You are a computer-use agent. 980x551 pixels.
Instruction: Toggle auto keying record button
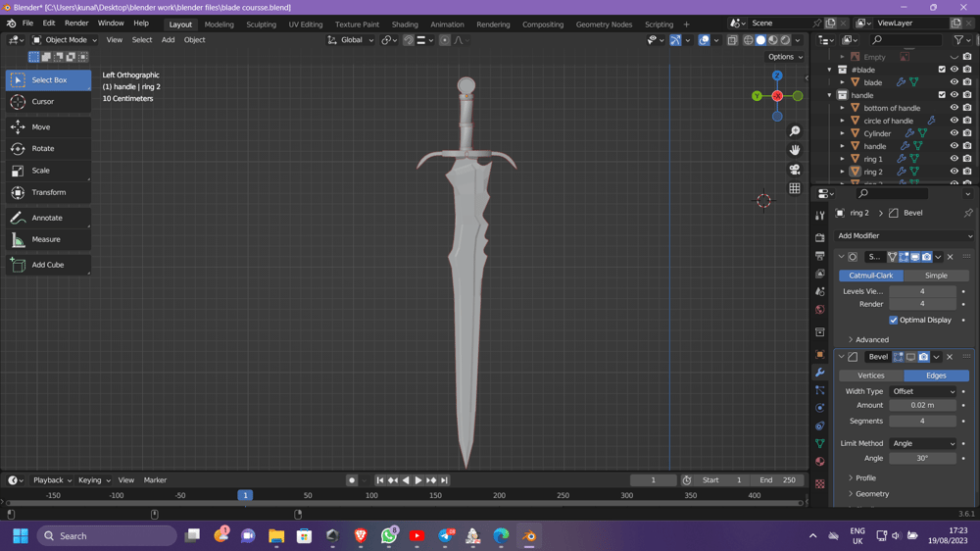tap(352, 480)
